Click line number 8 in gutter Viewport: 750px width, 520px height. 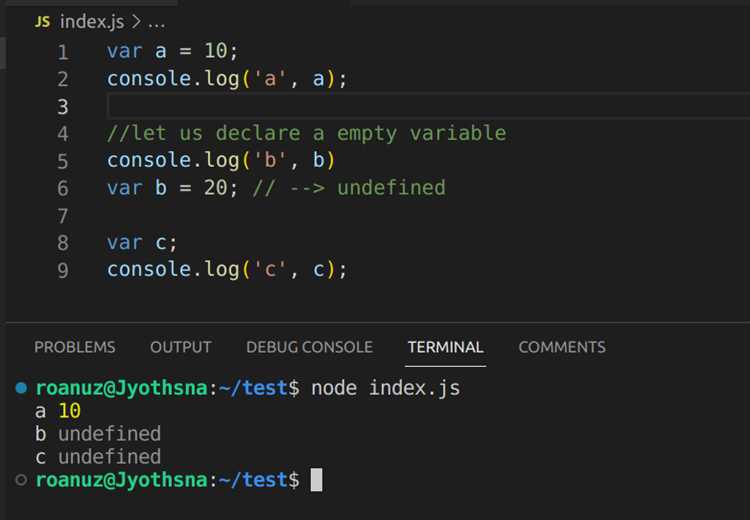63,243
